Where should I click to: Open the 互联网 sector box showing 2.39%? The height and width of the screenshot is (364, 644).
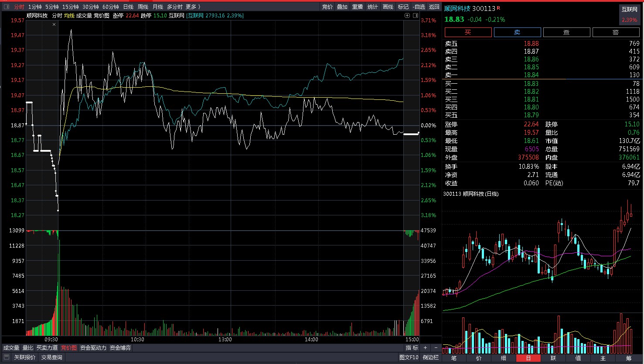pos(630,15)
